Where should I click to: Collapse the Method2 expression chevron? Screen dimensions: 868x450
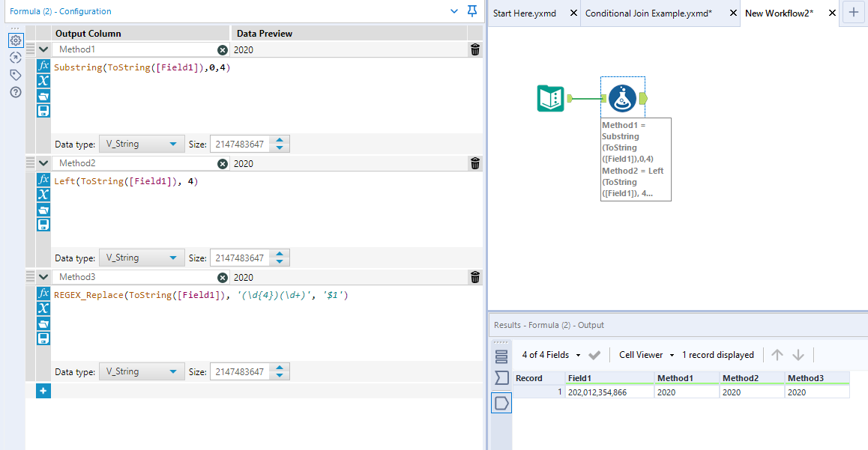43,163
